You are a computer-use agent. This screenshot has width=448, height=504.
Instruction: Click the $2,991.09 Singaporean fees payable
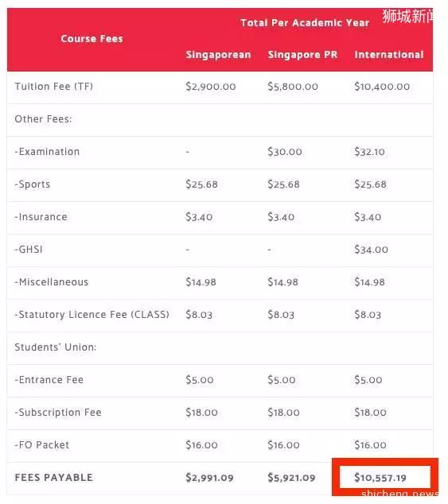coord(209,478)
